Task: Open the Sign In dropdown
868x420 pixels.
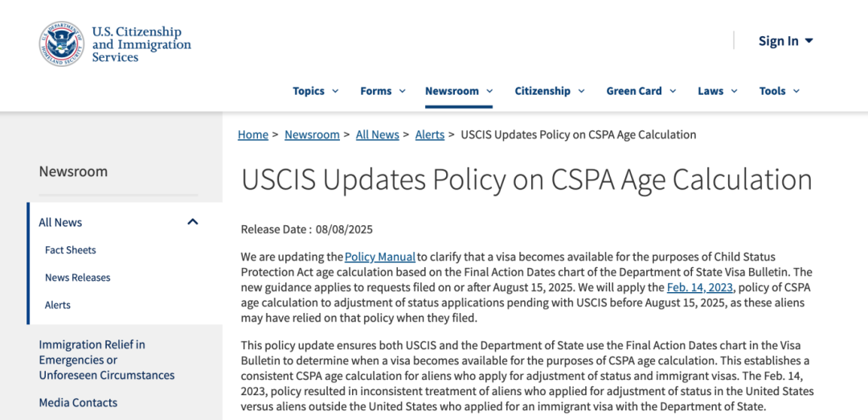Action: click(x=785, y=41)
